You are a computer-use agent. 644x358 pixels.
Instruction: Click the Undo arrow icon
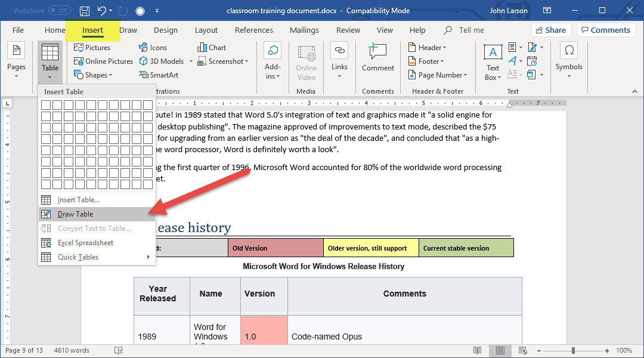102,11
